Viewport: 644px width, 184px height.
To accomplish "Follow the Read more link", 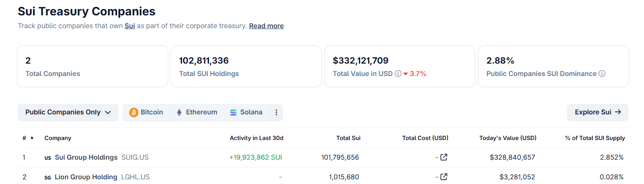I will tap(266, 26).
